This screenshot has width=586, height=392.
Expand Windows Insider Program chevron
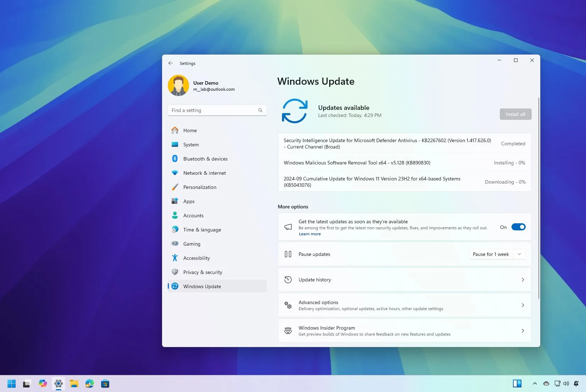click(x=523, y=331)
